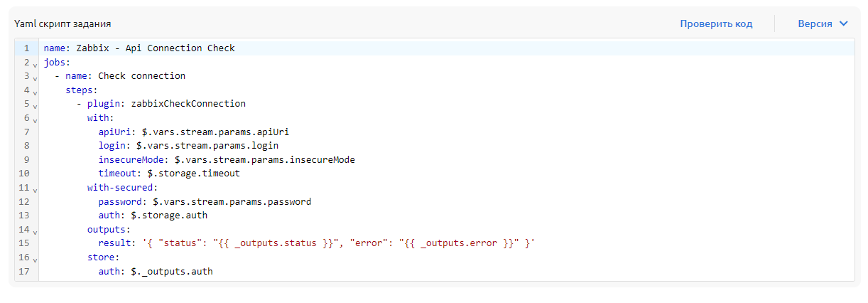Click line number 1 in the gutter
This screenshot has height=303, width=868.
26,48
